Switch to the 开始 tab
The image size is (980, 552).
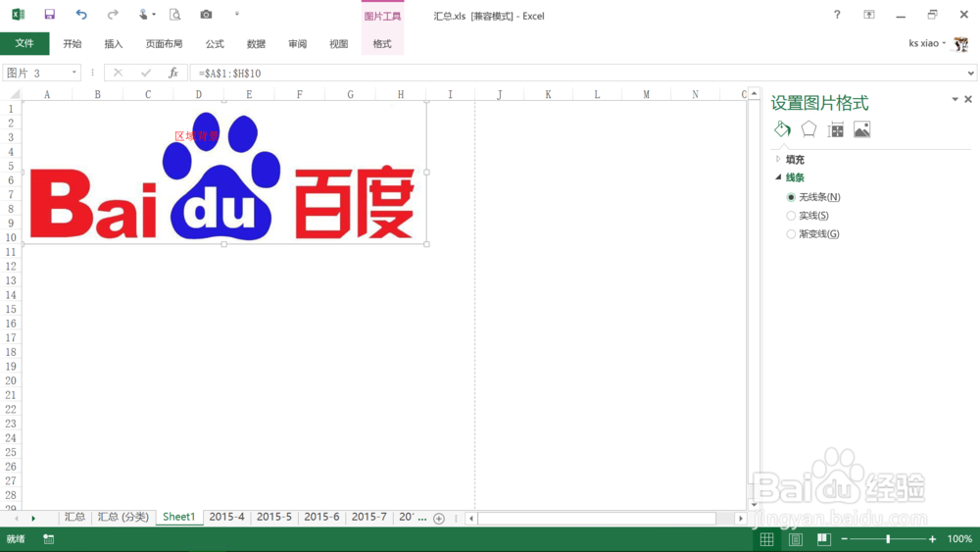pos(73,44)
